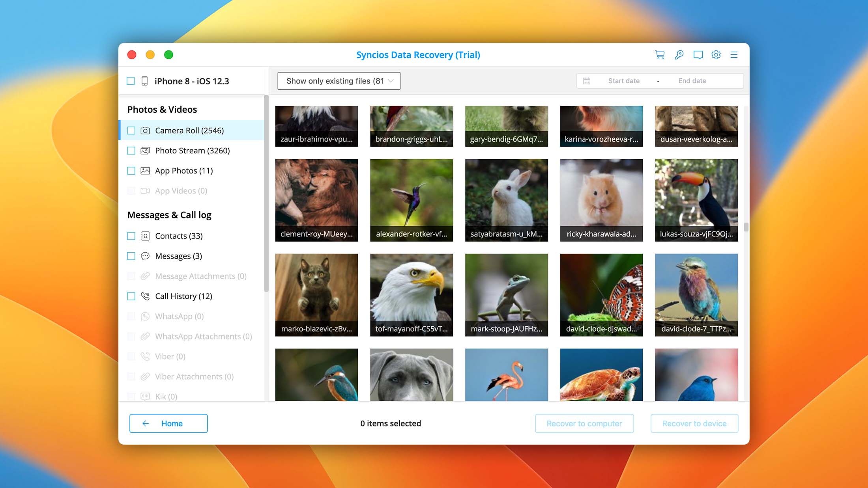The height and width of the screenshot is (488, 868).
Task: Click the Message Attachments paperclip icon
Action: (x=145, y=276)
